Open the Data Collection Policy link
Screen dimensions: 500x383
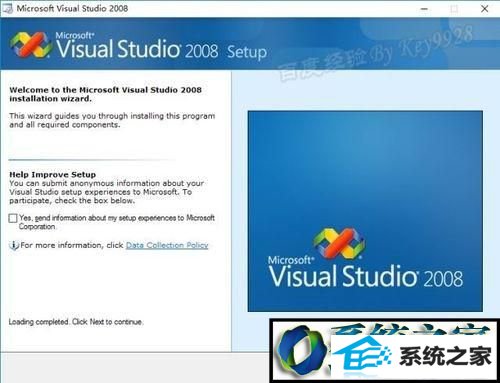pyautogui.click(x=167, y=245)
